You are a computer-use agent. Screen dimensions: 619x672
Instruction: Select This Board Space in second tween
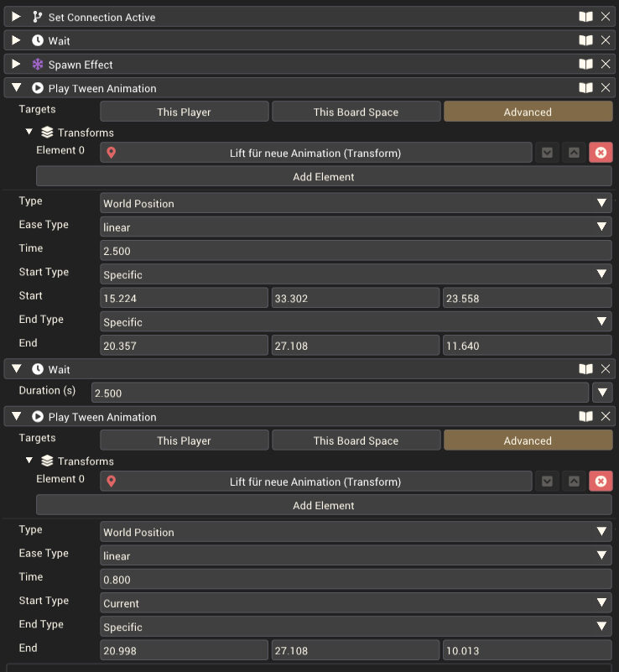356,440
